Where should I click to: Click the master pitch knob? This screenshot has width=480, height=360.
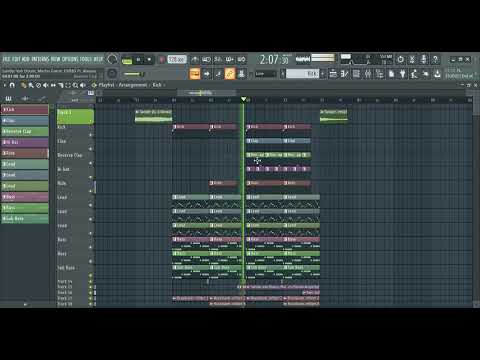click(112, 74)
